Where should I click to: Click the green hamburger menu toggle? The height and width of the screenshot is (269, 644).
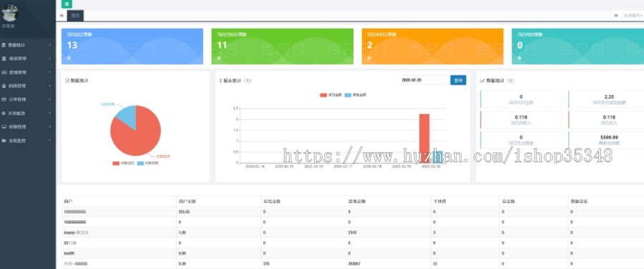coord(67,4)
